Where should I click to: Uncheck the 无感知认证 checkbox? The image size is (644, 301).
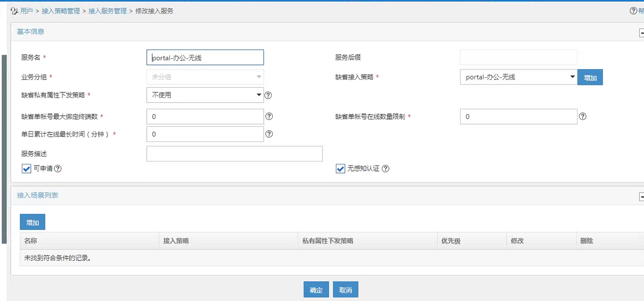coord(340,169)
